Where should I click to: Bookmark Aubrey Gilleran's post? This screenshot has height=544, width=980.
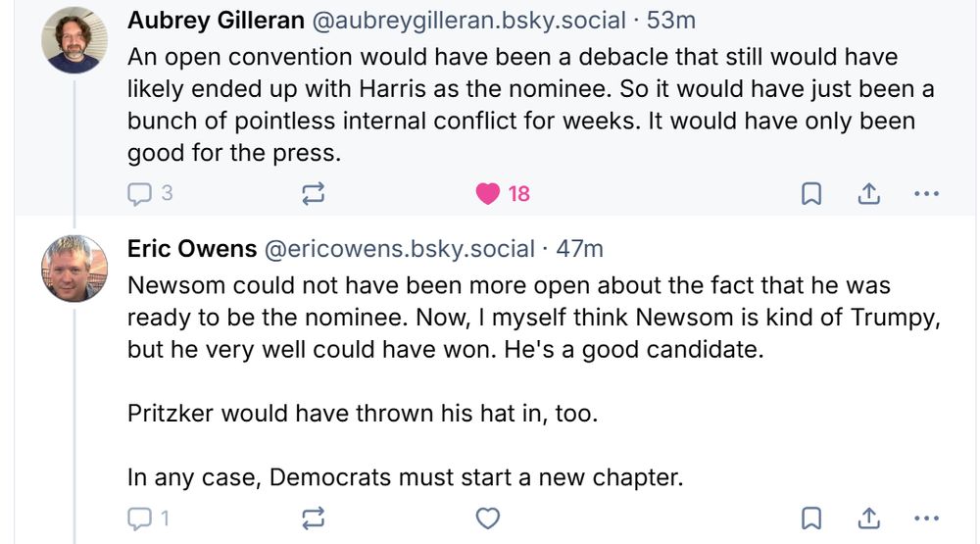coord(811,194)
